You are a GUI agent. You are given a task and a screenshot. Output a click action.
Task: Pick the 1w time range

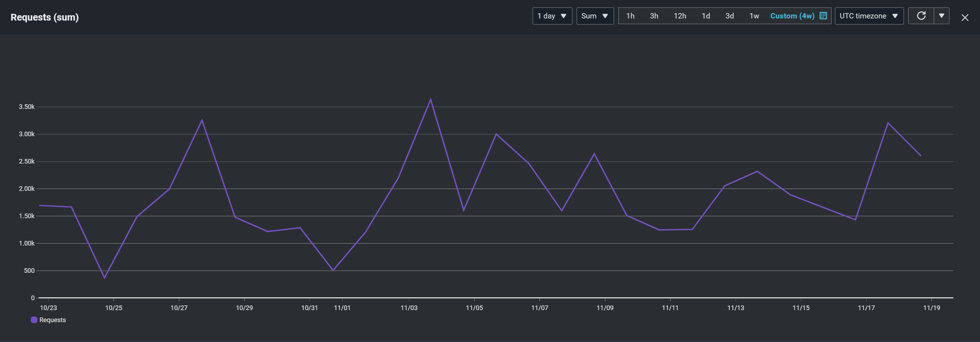pos(754,16)
